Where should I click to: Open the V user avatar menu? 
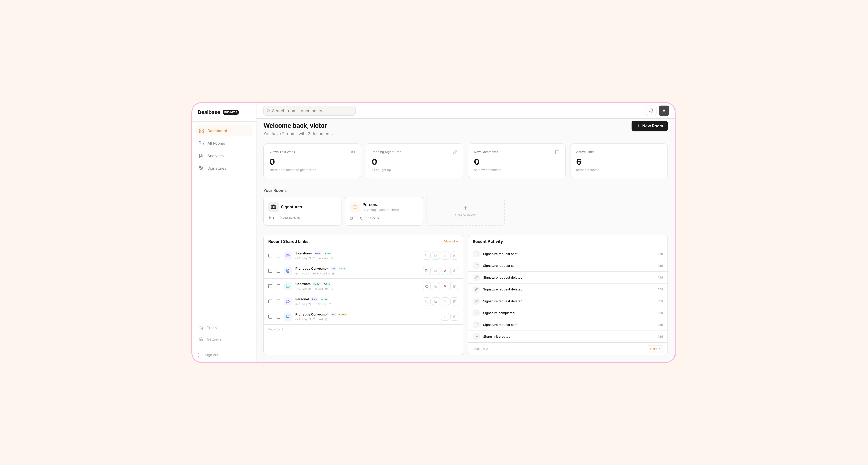tap(664, 111)
